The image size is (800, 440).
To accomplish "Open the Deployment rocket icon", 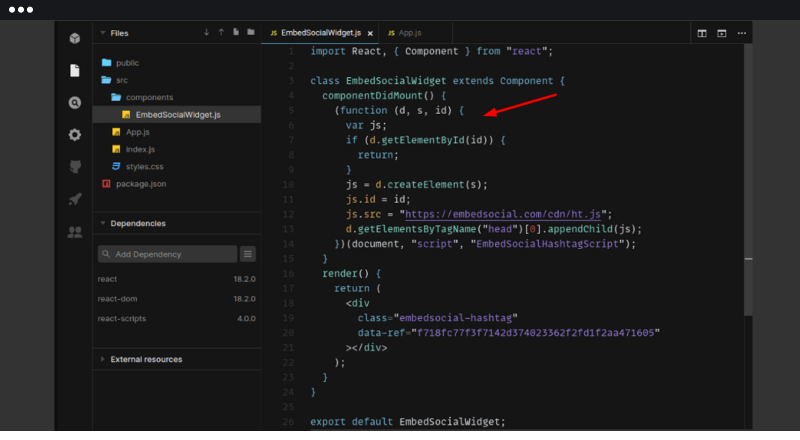I will coord(74,199).
